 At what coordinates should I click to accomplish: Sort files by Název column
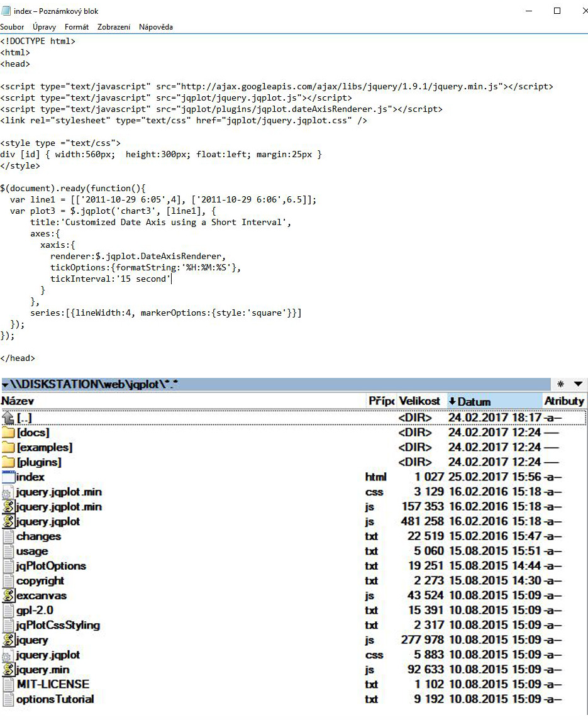point(183,401)
